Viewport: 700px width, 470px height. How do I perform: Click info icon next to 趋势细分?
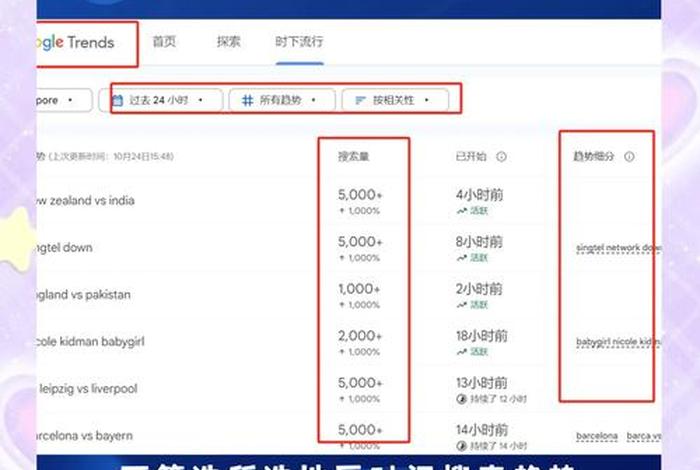pyautogui.click(x=629, y=157)
